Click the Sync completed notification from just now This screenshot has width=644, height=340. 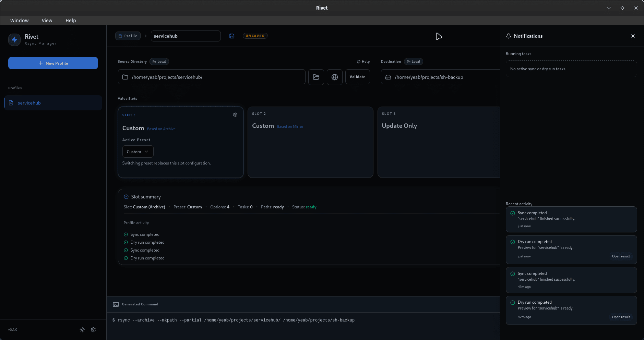(x=571, y=219)
